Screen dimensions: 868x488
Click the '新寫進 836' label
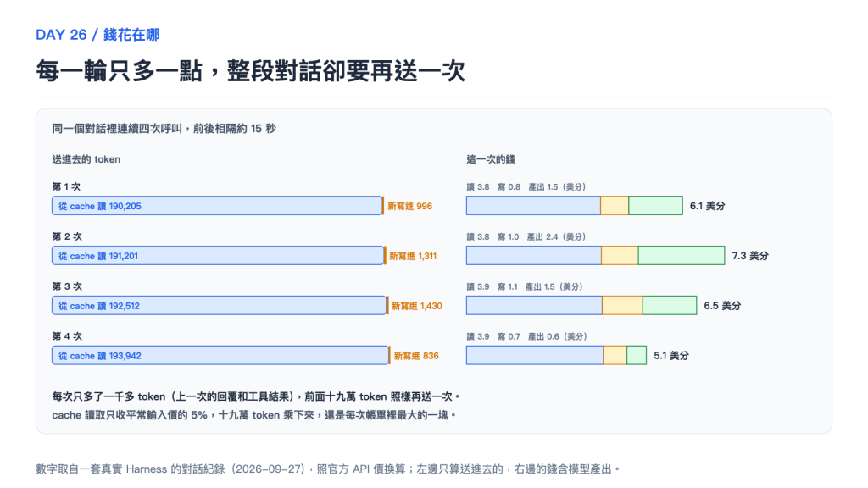pyautogui.click(x=415, y=355)
